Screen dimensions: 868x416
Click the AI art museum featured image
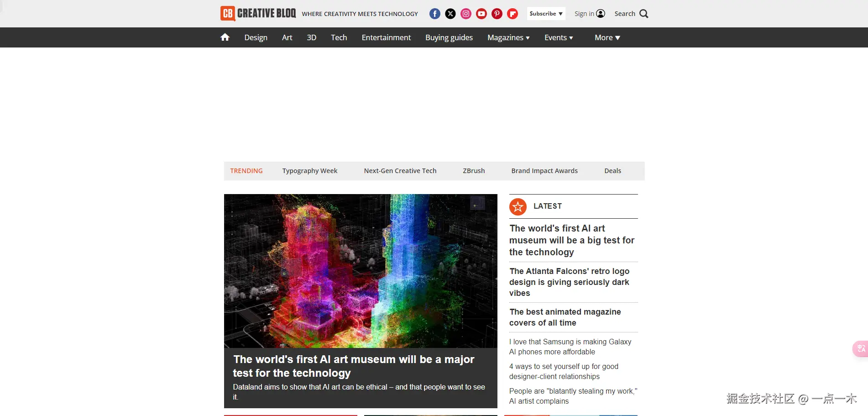[361, 270]
